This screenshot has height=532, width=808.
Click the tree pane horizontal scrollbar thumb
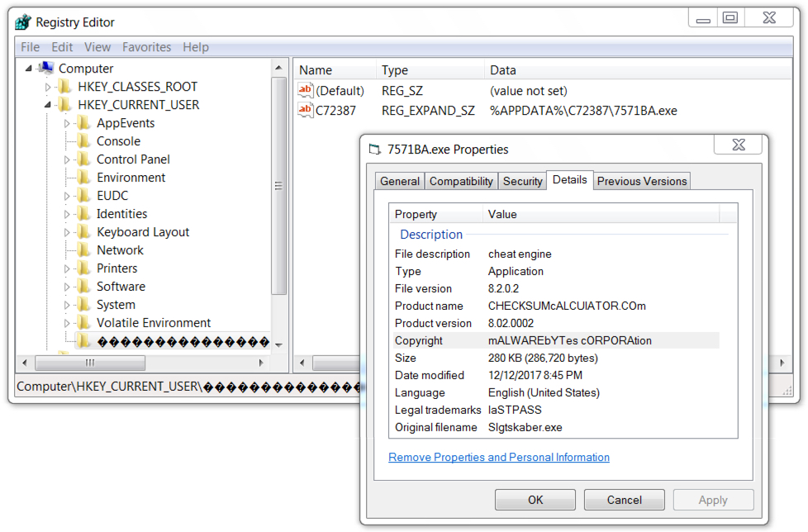(90, 363)
